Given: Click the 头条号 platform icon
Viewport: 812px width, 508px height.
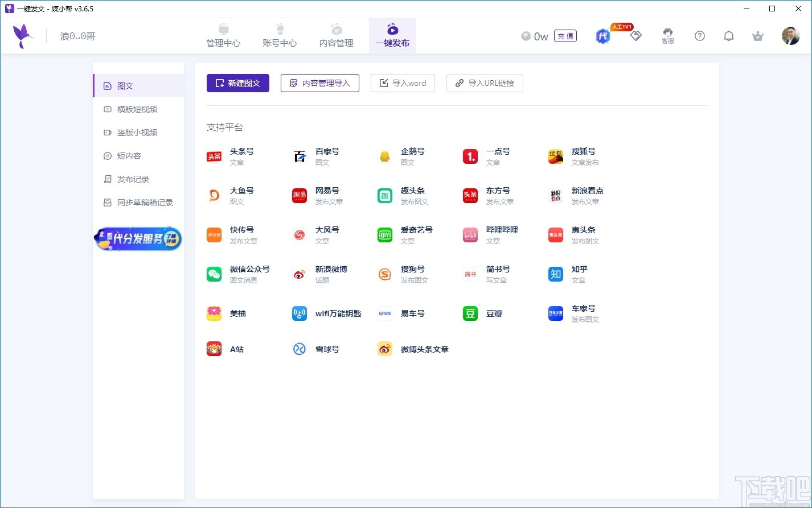Looking at the screenshot, I should tap(214, 156).
